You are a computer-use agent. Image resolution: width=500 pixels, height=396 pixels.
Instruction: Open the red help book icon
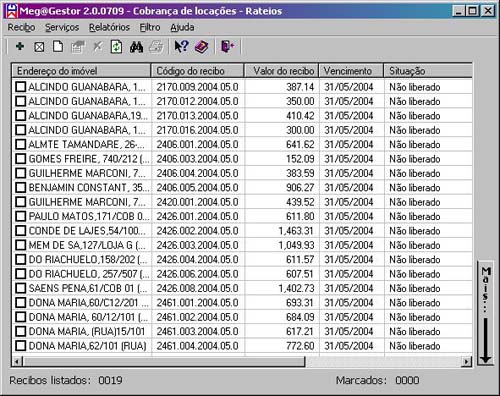[x=201, y=47]
